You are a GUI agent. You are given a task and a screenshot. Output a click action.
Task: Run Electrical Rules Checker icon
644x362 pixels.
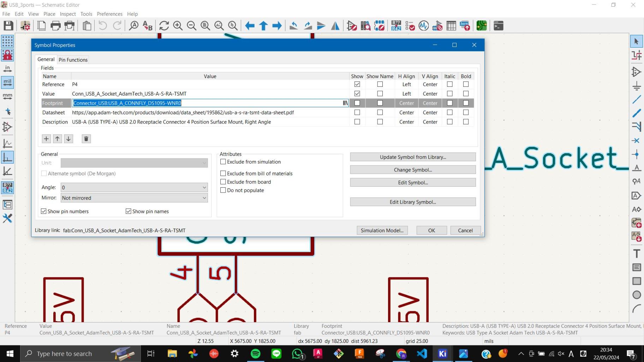[x=410, y=26]
